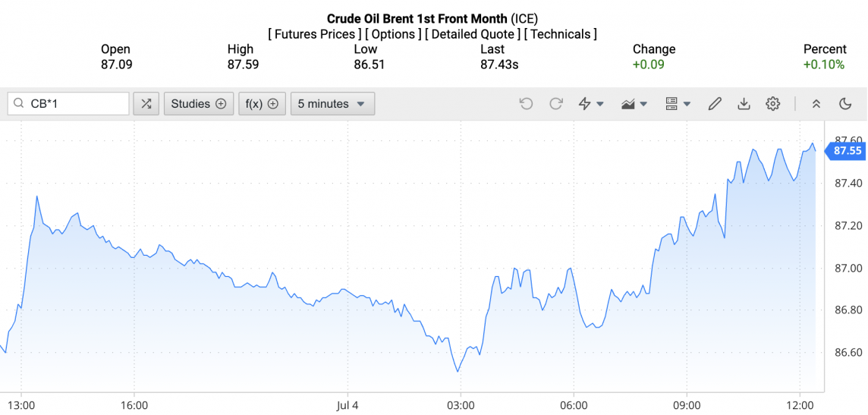Click the 87.55 current price marker

click(x=847, y=151)
